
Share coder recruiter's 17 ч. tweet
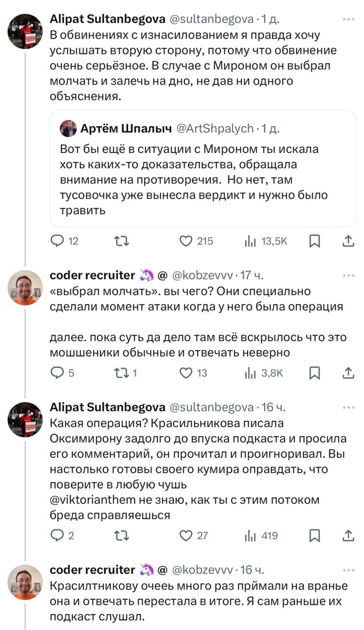pyautogui.click(x=348, y=373)
